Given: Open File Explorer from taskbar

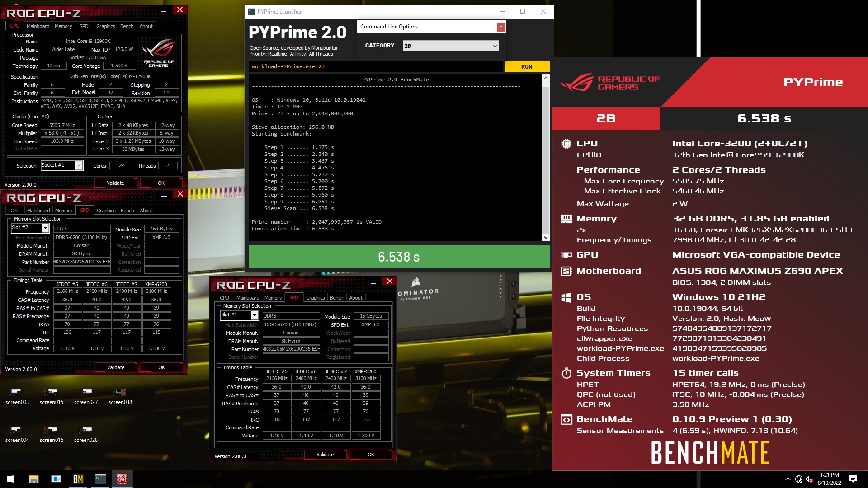Looking at the screenshot, I should coord(33,479).
